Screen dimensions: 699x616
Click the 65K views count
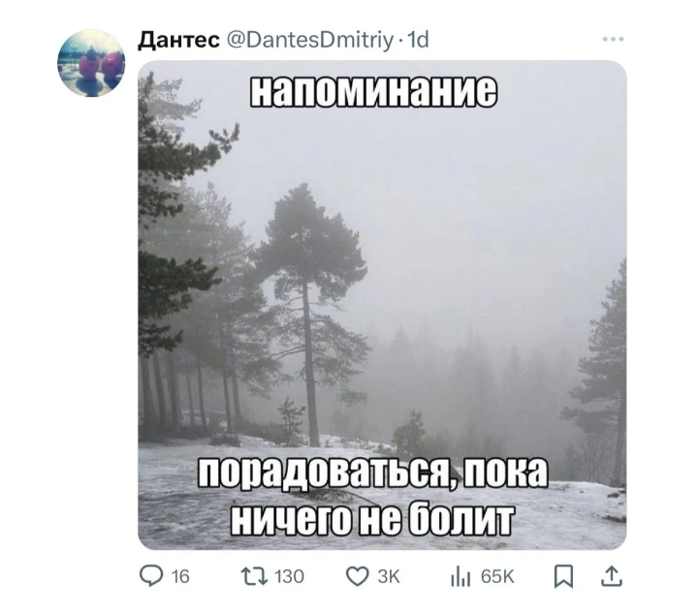pyautogui.click(x=497, y=577)
